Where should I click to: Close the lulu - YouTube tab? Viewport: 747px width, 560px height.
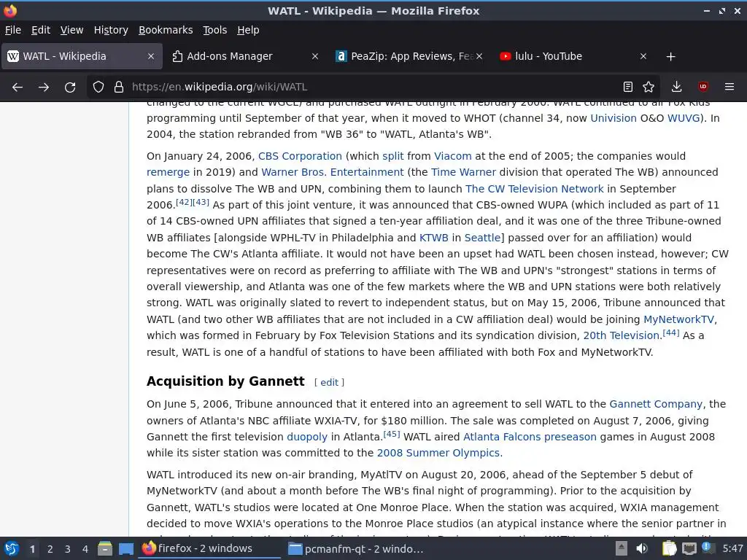click(643, 56)
